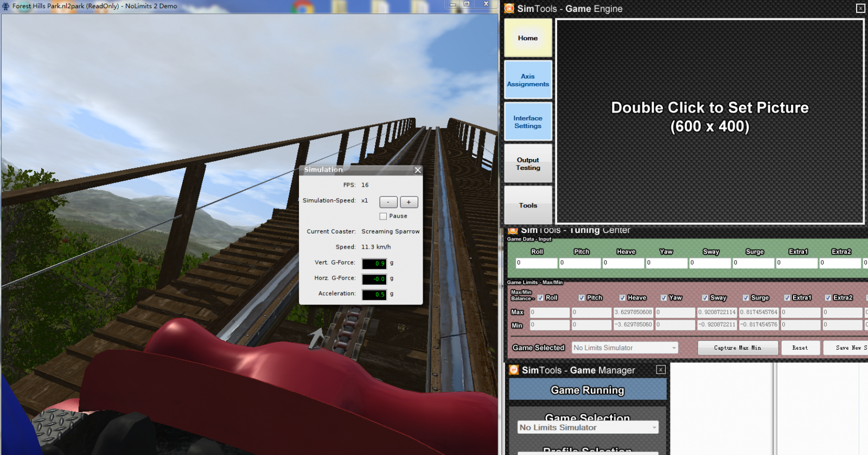Decrease simulation speed with minus button
868x455 pixels.
tap(388, 202)
